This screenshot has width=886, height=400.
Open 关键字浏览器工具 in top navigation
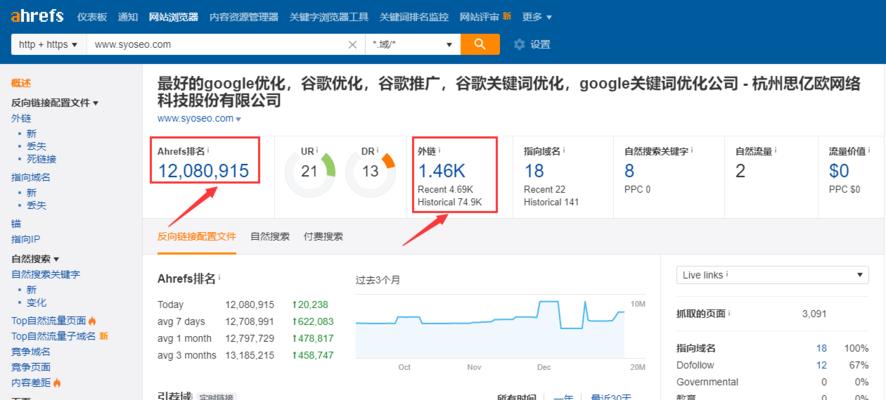329,17
